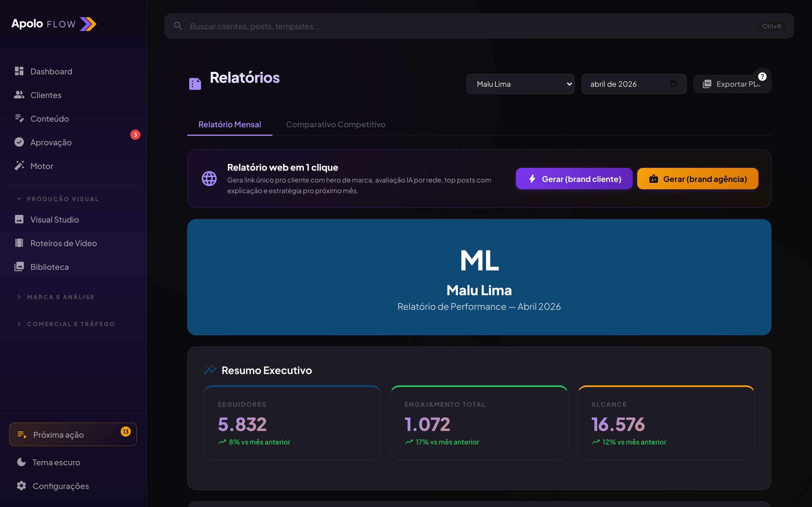Click Exportar PDF button
The image size is (812, 507).
tap(728, 84)
